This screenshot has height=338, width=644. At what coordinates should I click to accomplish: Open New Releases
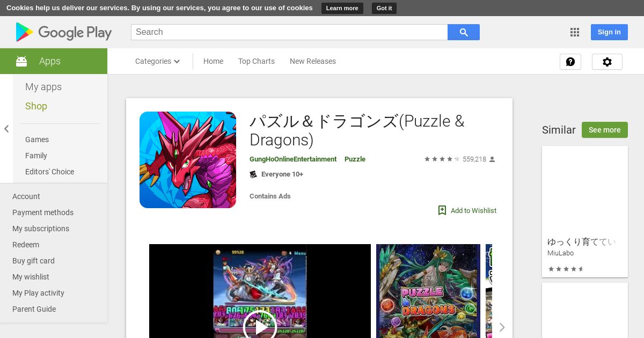coord(313,61)
